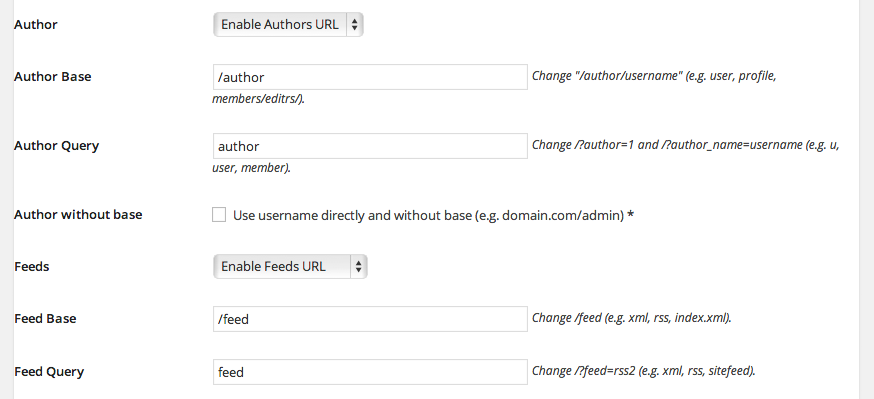Click the Feed Base label

[45, 318]
